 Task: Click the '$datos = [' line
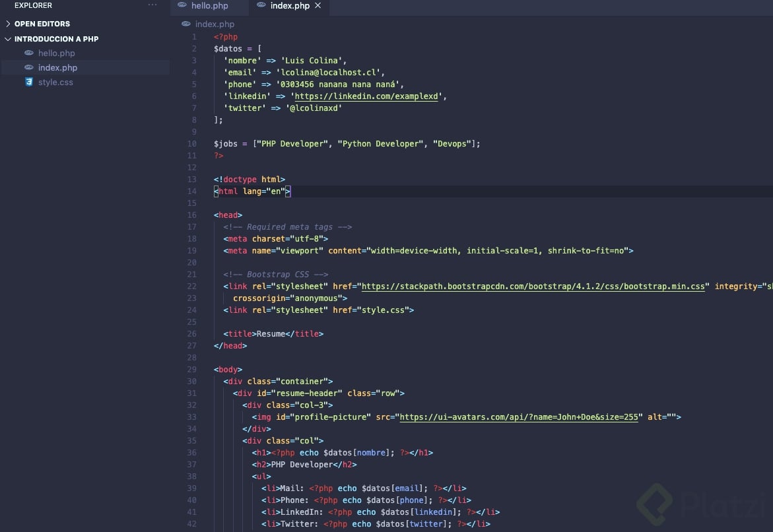(238, 48)
